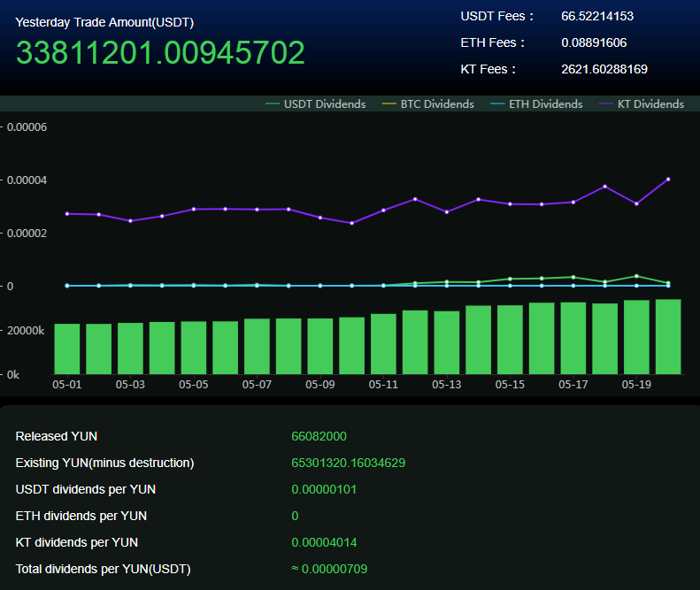This screenshot has width=700, height=590.
Task: Click the Existing YUN value 65301320.16034629
Action: tap(348, 463)
